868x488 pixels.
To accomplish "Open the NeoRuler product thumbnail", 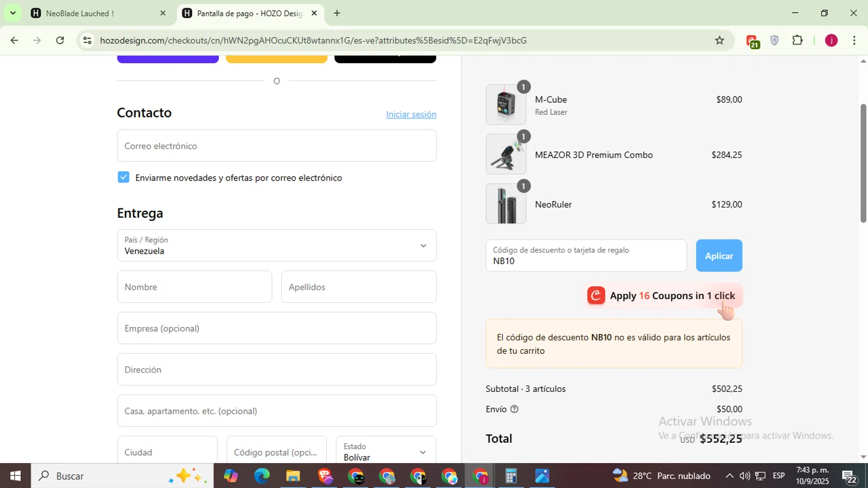I will point(506,204).
